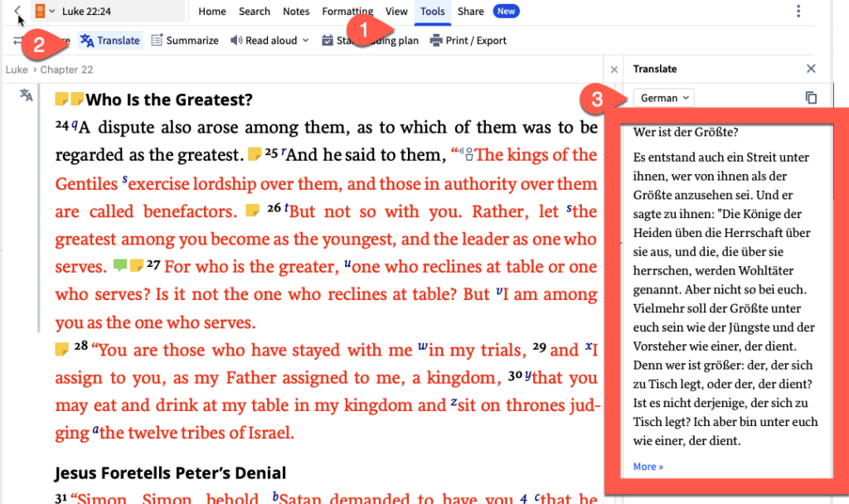Open the Formatting menu
The height and width of the screenshot is (504, 849).
347,12
